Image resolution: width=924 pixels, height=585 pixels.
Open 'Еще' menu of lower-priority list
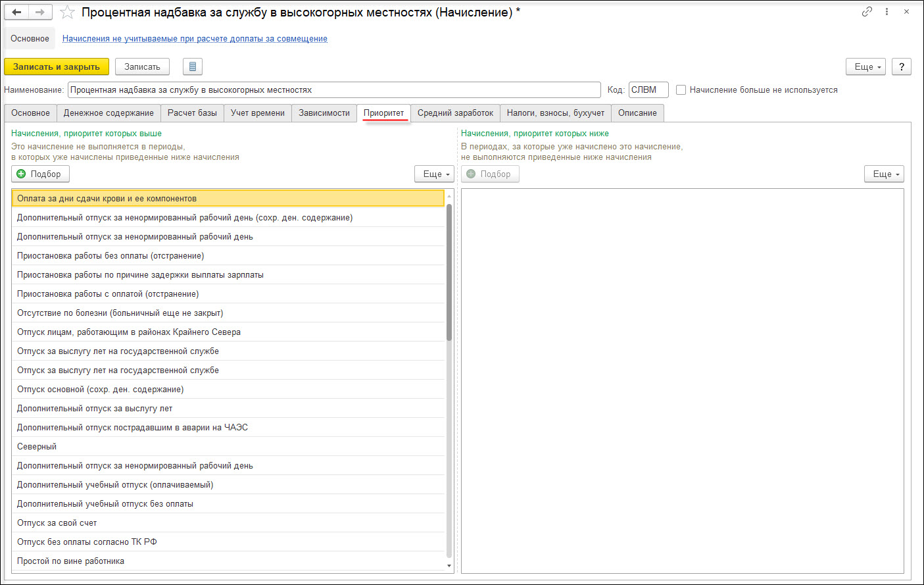pos(885,174)
